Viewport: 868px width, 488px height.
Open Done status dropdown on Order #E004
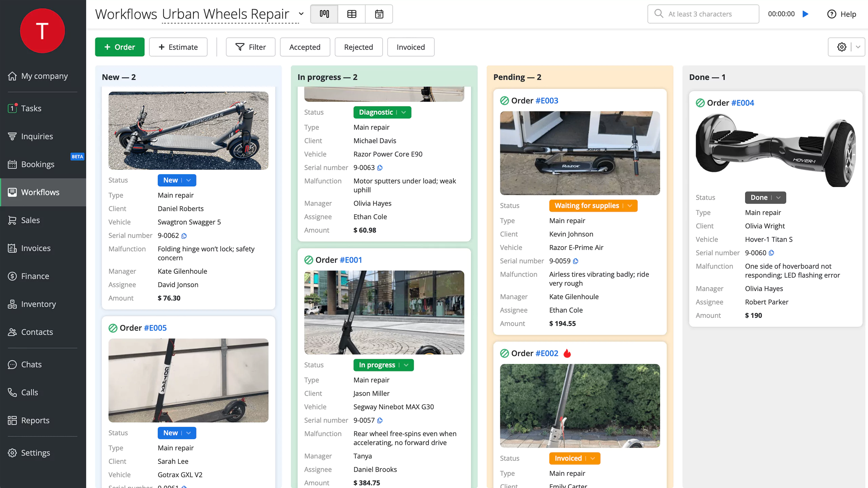pyautogui.click(x=765, y=198)
